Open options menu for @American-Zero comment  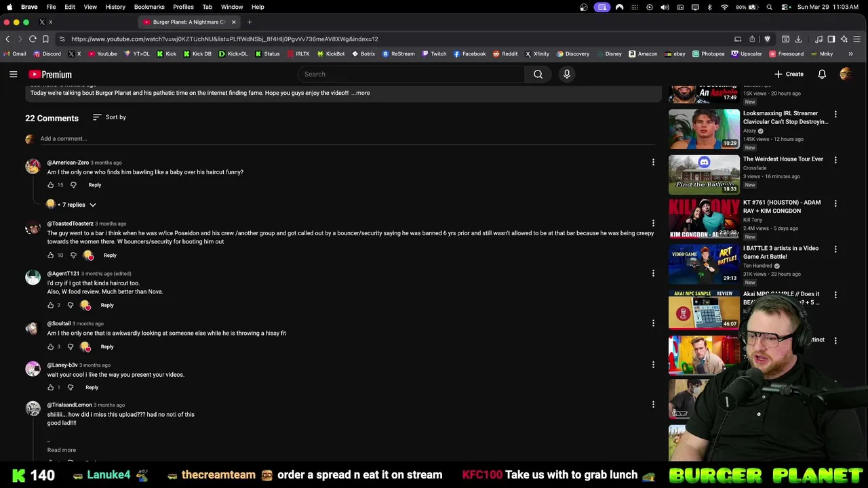(653, 162)
